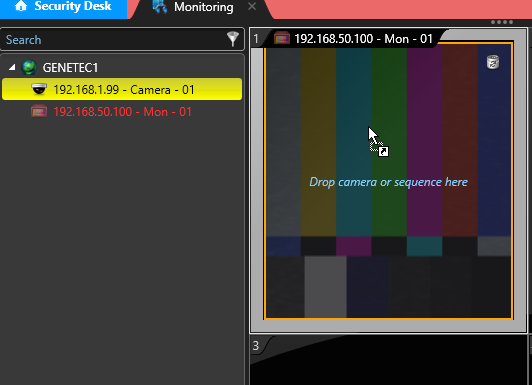Collapse the GENETEC1 tree node
The height and width of the screenshot is (385, 532).
(x=12, y=67)
